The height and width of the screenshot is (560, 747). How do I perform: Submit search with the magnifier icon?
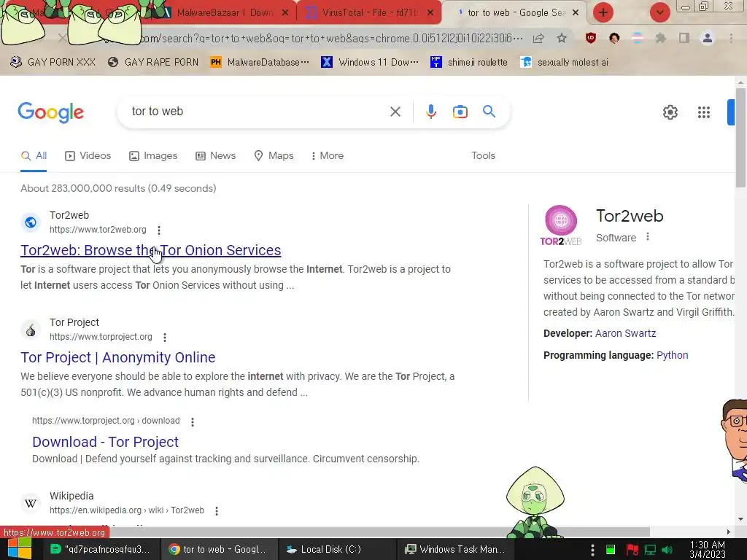[x=489, y=112]
